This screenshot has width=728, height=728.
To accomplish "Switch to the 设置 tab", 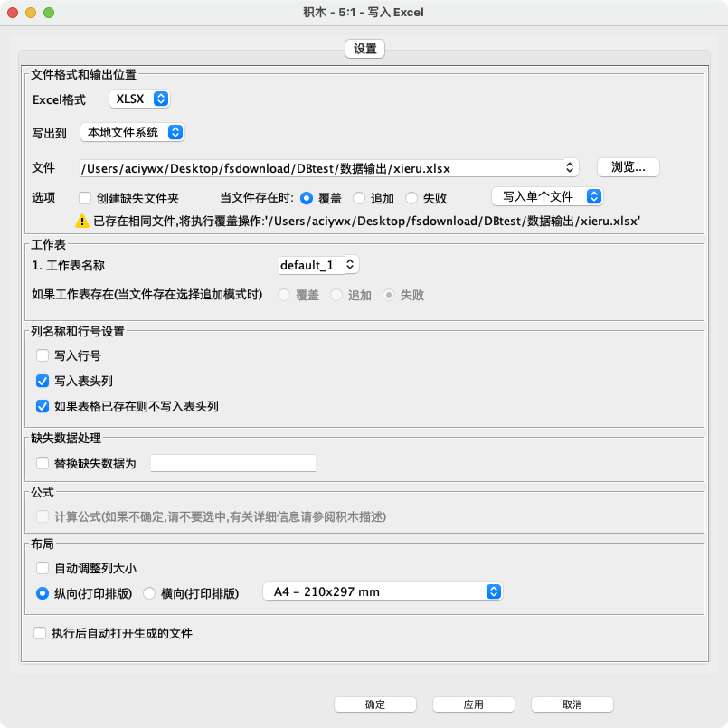I will [364, 50].
